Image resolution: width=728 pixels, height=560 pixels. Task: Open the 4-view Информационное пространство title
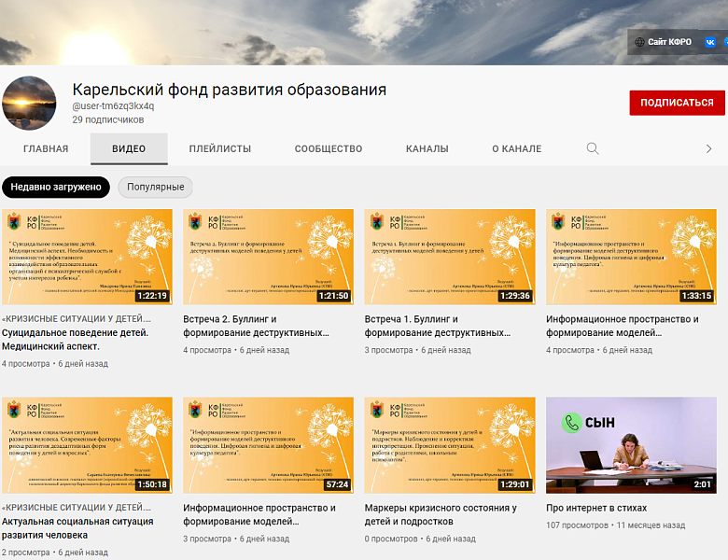coord(623,326)
